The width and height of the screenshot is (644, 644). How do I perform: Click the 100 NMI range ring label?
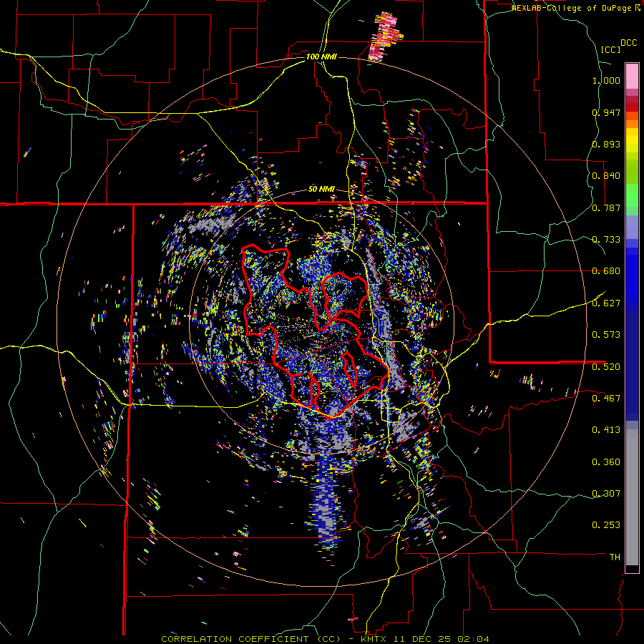pyautogui.click(x=321, y=57)
